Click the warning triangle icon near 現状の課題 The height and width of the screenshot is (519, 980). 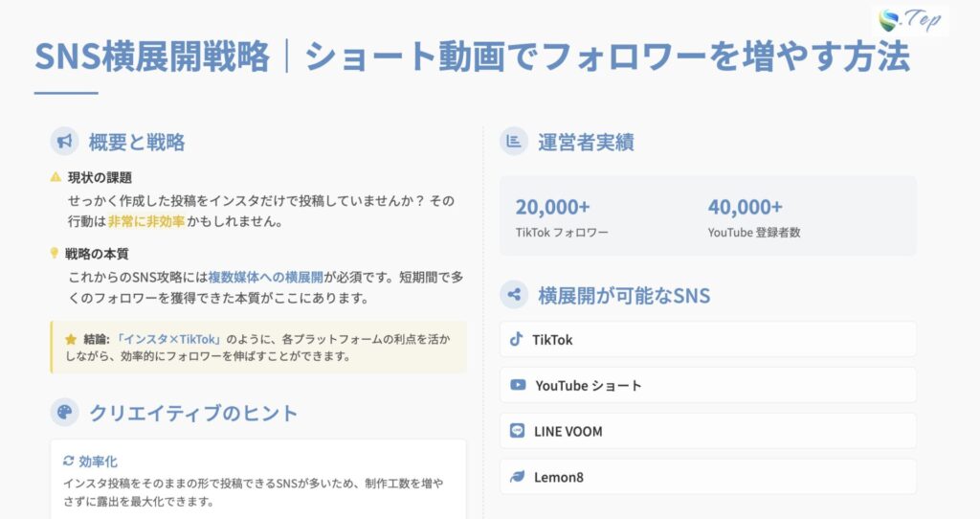pos(56,177)
